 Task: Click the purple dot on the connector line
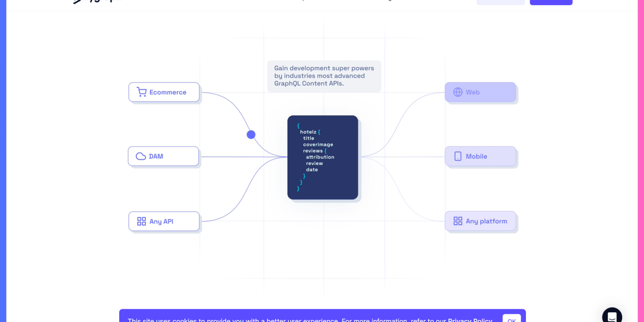click(x=251, y=134)
